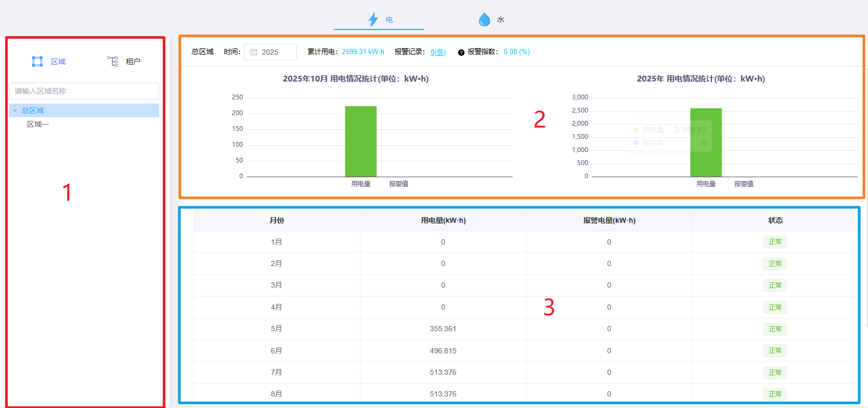Select the 5月 month cell
Viewport: 868px width, 408px height.
coord(277,329)
